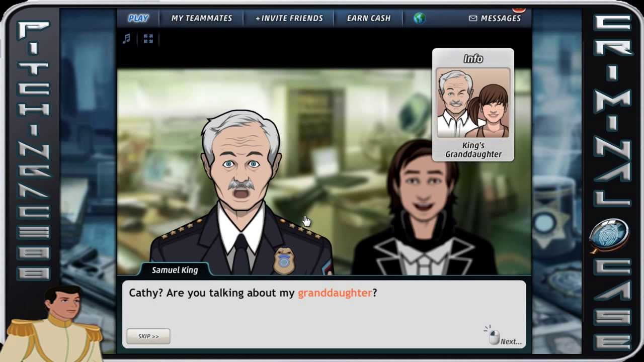Click the mouse icon next to Next
This screenshot has width=644, height=362.
point(494,336)
